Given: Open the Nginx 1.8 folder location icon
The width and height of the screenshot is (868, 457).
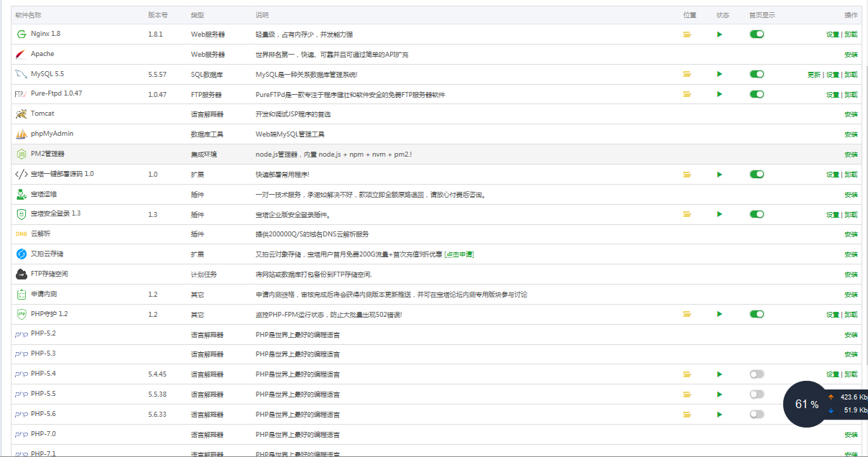Looking at the screenshot, I should [x=687, y=34].
